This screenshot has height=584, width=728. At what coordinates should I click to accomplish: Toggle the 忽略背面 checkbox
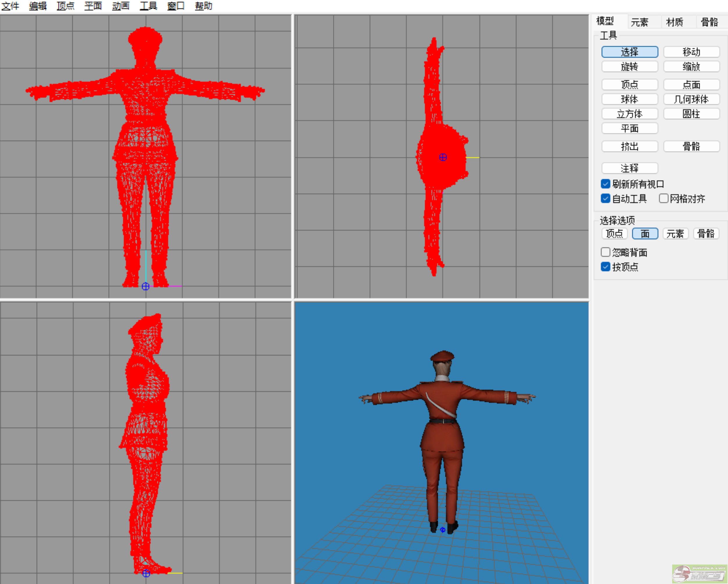click(606, 252)
